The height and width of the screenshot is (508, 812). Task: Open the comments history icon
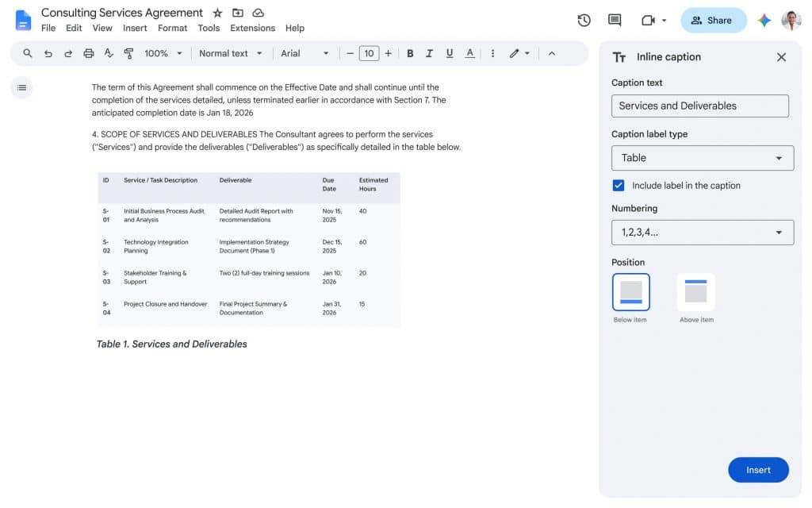615,20
